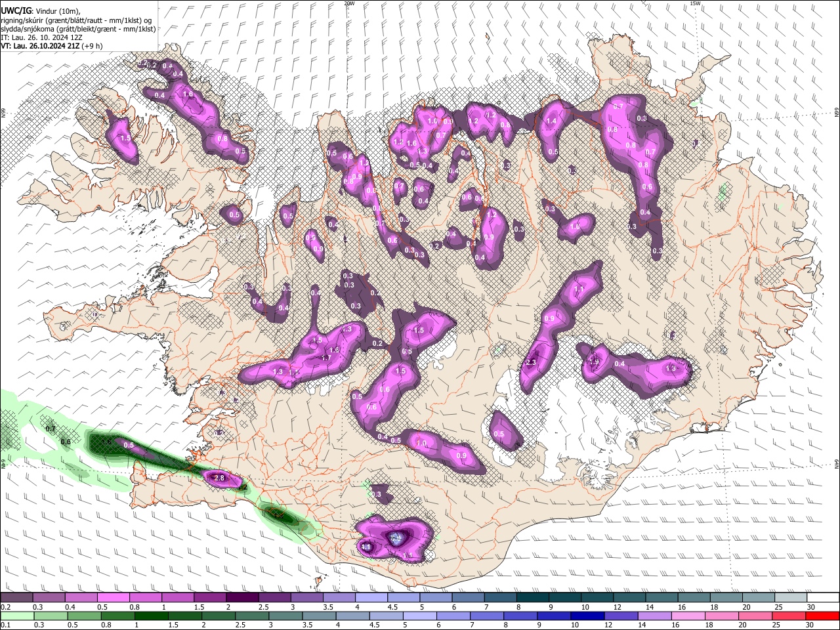This screenshot has width=840, height=630.
Task: Click the 'slydda/snjókoma (grátt/bleikt/grænt' caption line
Action: 78,29
